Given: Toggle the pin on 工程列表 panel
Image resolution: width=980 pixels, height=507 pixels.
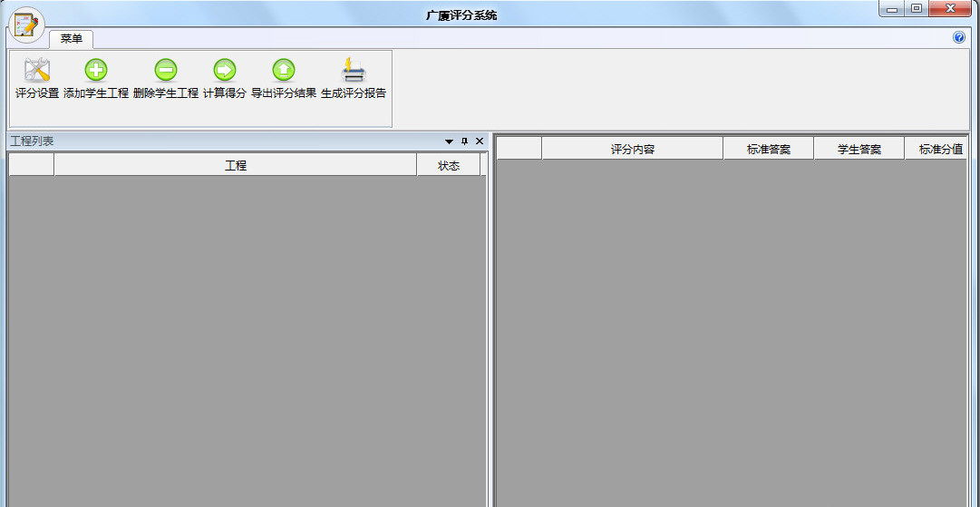Looking at the screenshot, I should [464, 141].
